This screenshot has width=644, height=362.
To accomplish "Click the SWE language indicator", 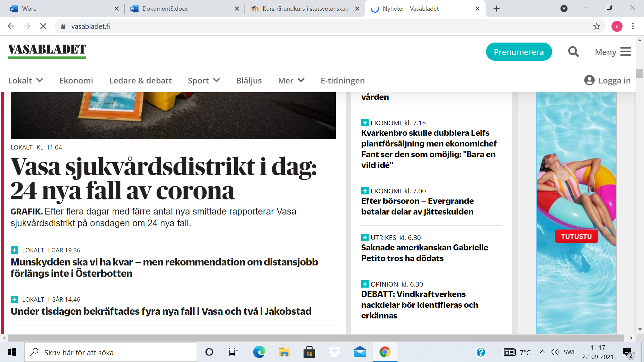I will coord(570,352).
